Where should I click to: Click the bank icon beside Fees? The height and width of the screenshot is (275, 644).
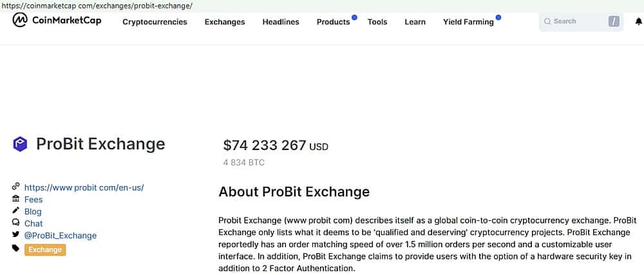click(15, 199)
